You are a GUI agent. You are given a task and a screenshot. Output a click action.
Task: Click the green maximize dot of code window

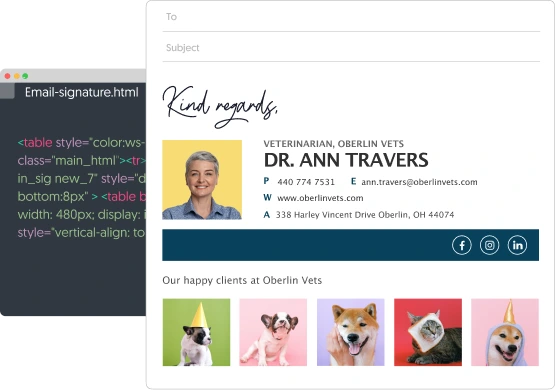click(25, 76)
